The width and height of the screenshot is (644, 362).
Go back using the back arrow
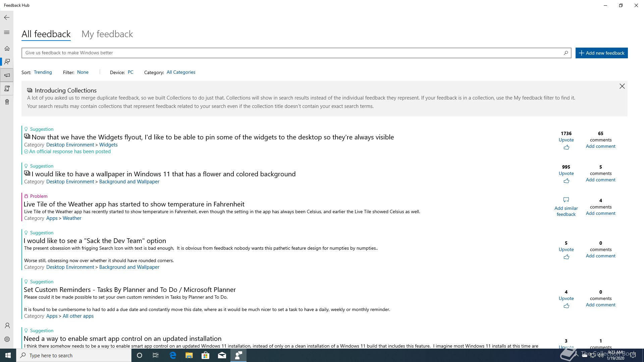[x=7, y=17]
